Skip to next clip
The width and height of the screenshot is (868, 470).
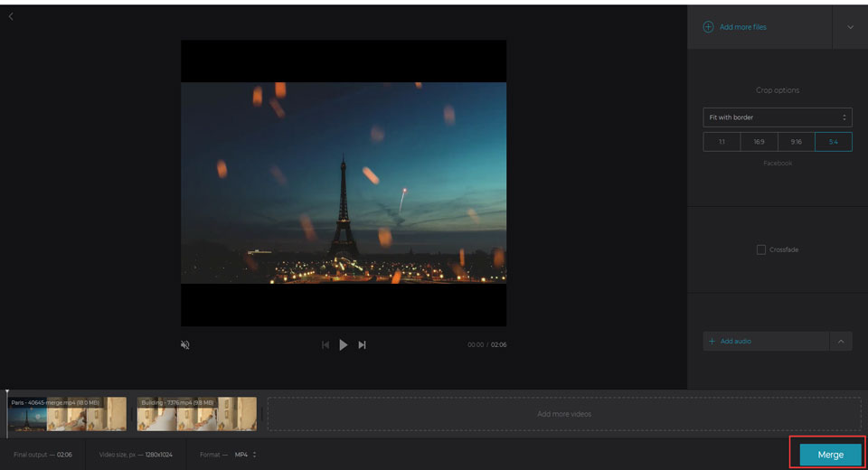coord(362,345)
